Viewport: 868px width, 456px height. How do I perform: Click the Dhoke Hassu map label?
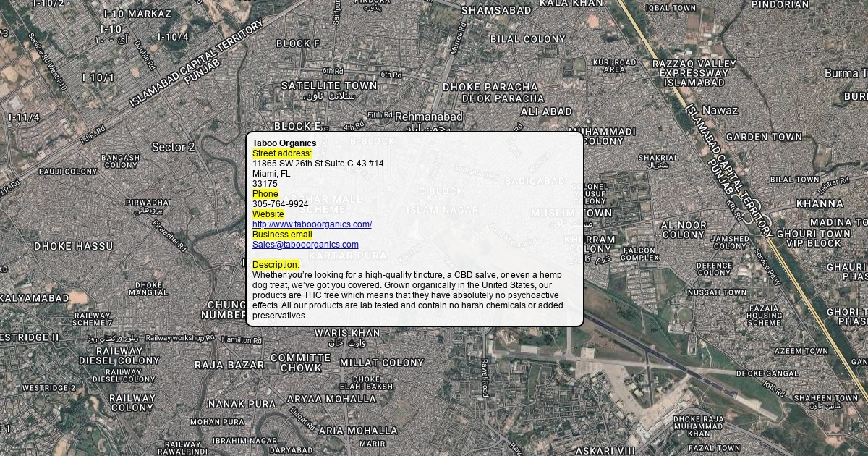point(74,246)
